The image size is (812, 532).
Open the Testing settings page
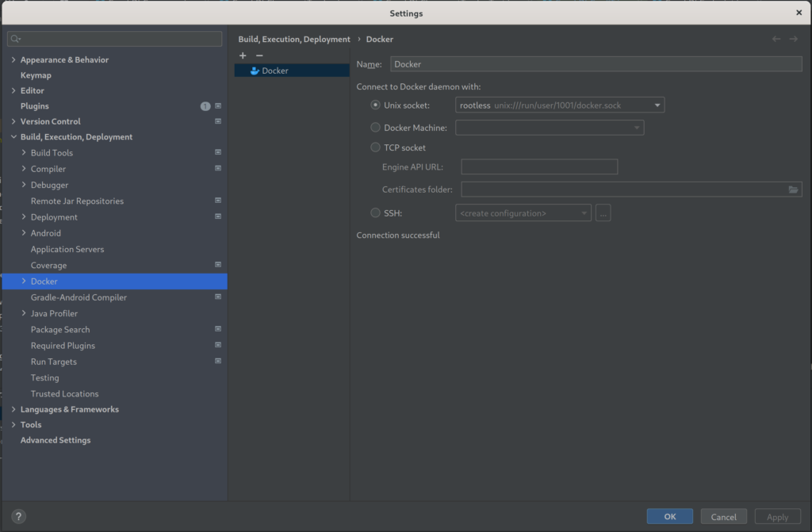pos(44,377)
